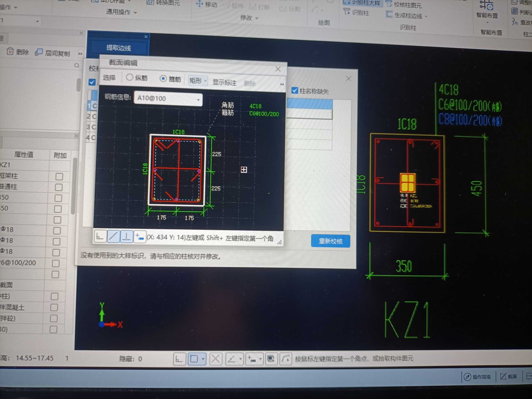
Task: Expand arrow below 智能布置 icon
Action: click(487, 23)
